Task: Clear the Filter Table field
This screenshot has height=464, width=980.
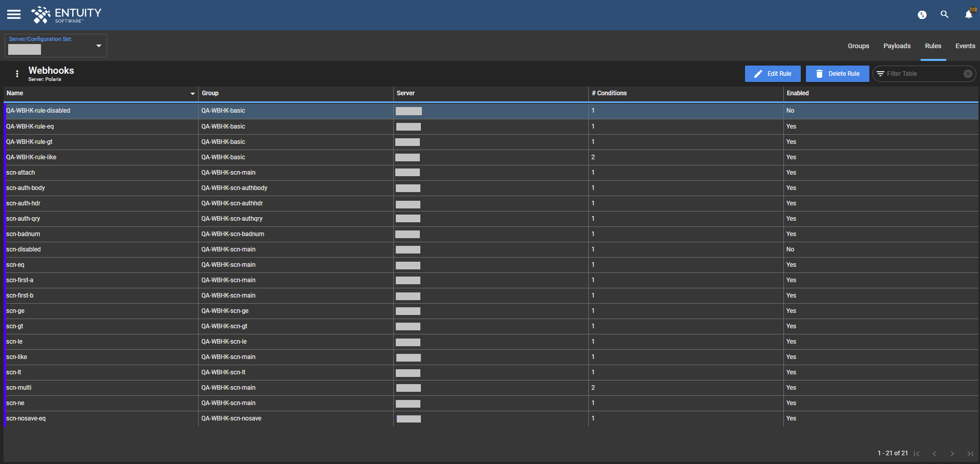Action: coord(968,74)
